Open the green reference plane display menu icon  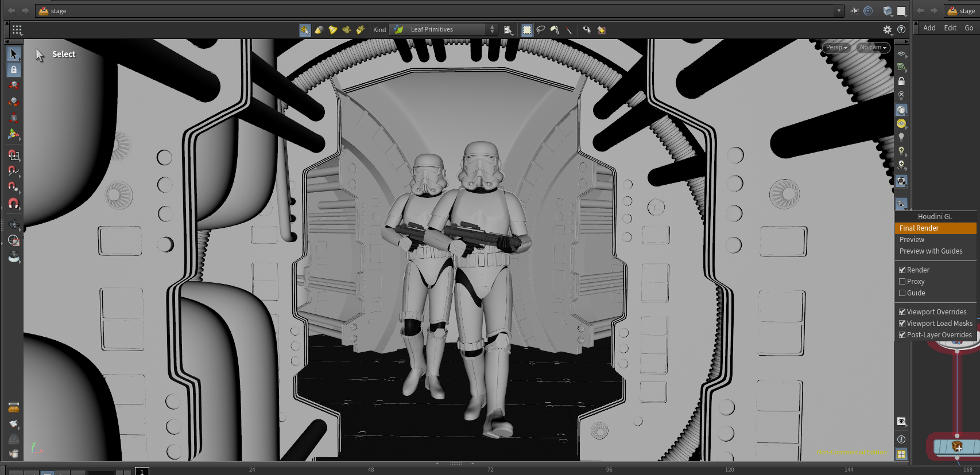901,67
